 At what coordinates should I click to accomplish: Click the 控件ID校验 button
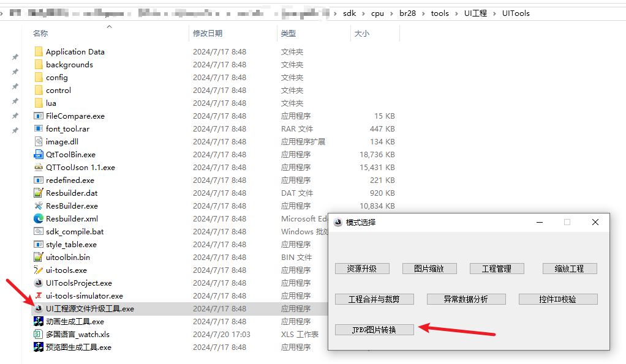tap(558, 299)
